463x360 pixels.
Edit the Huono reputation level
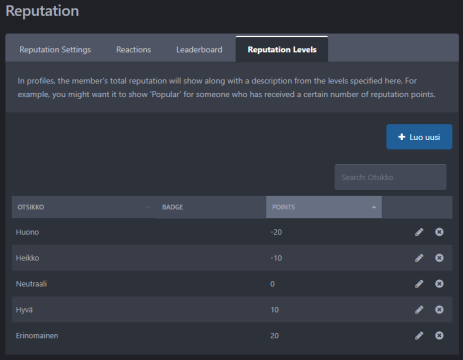point(419,232)
